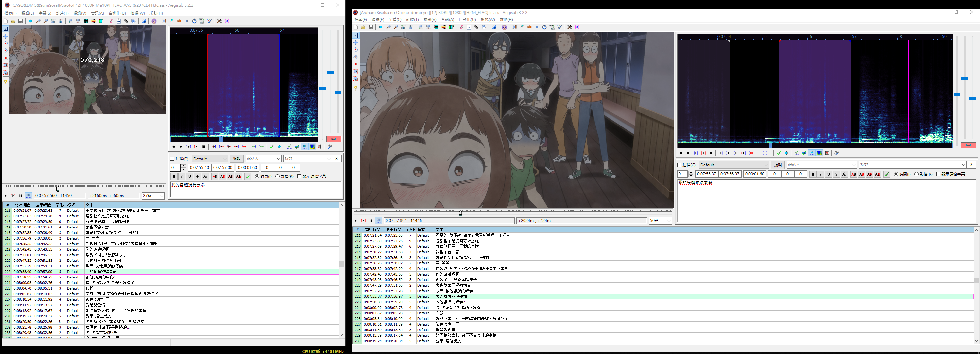Open Default style dropdown in left window

(x=210, y=159)
